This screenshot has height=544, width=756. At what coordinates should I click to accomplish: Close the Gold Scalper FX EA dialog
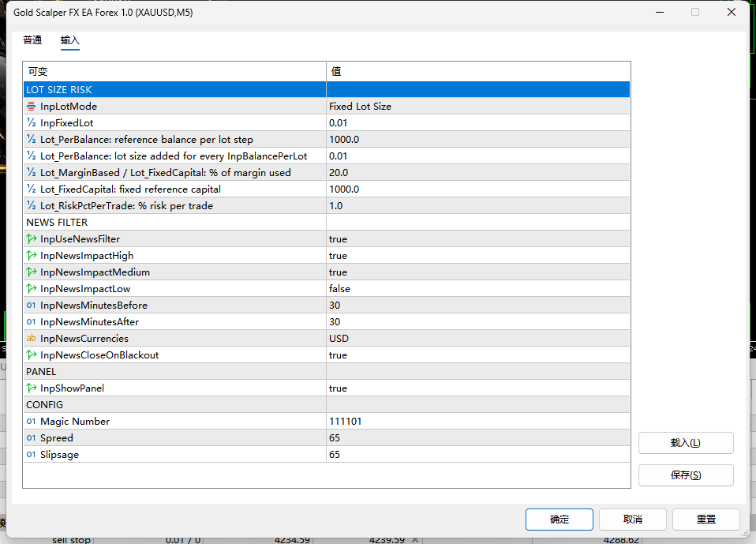pos(732,12)
